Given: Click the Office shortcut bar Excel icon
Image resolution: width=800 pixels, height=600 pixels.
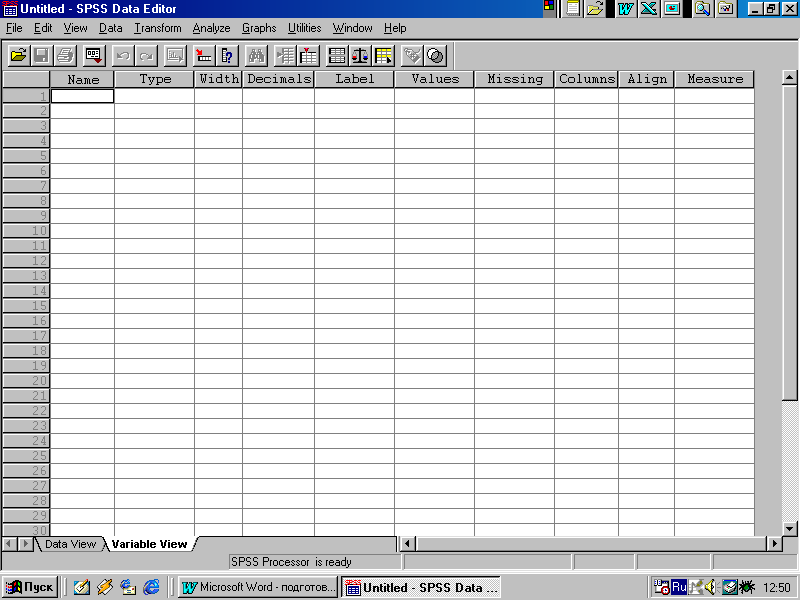Looking at the screenshot, I should 649,9.
